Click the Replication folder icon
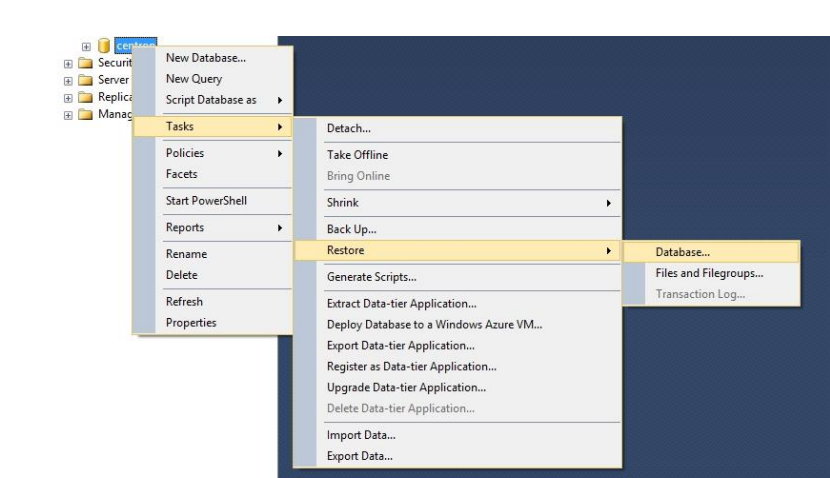Screen dimensions: 830x478 point(87,97)
